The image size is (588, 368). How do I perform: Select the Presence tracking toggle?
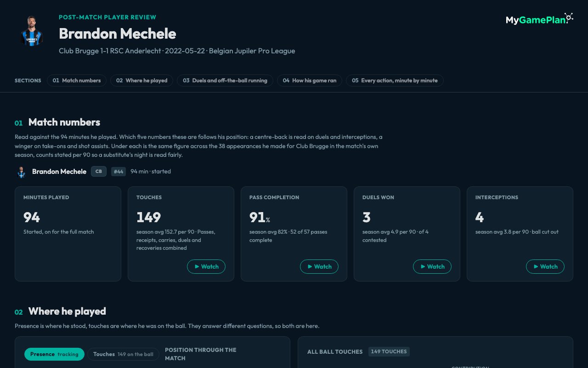pyautogui.click(x=54, y=354)
